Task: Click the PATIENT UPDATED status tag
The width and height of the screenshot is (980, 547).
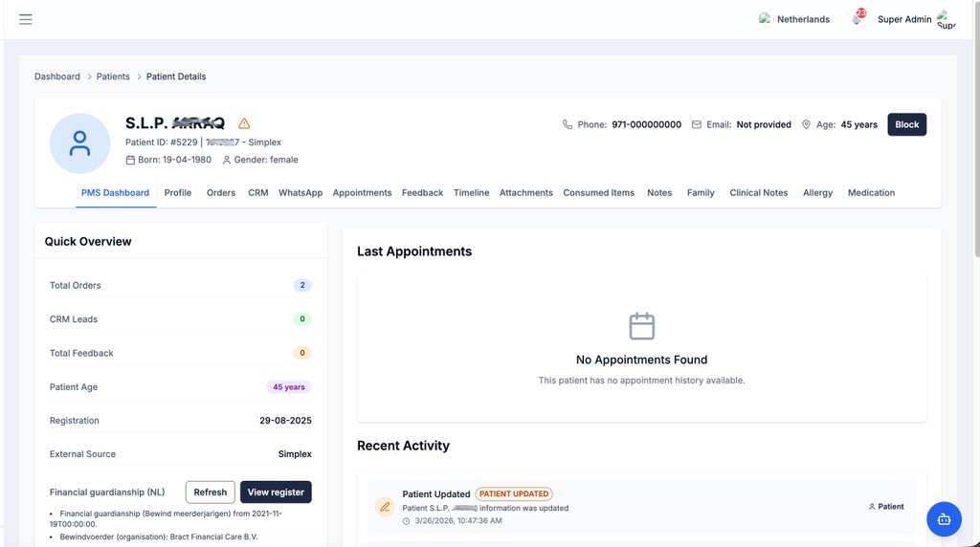Action: coord(514,493)
